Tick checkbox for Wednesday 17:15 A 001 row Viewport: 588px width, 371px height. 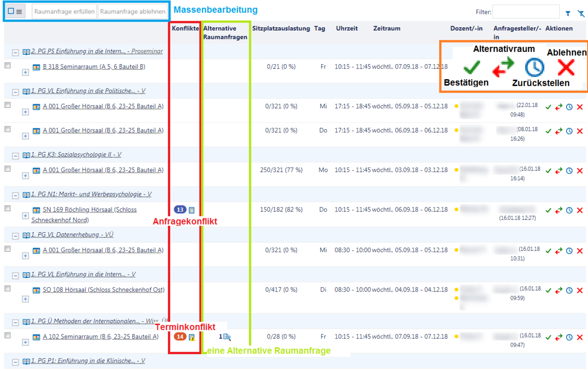tap(7, 105)
